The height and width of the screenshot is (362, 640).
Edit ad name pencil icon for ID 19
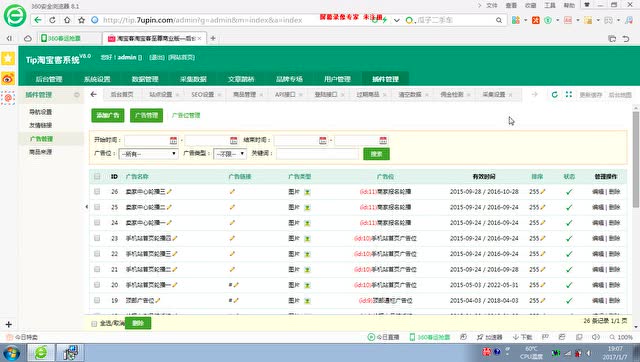pos(158,300)
